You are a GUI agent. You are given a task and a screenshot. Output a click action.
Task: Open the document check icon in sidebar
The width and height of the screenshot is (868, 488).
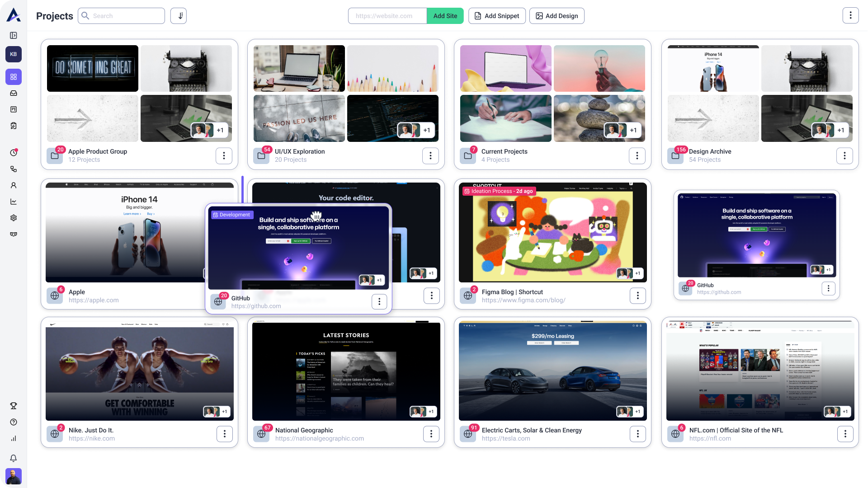tap(14, 126)
